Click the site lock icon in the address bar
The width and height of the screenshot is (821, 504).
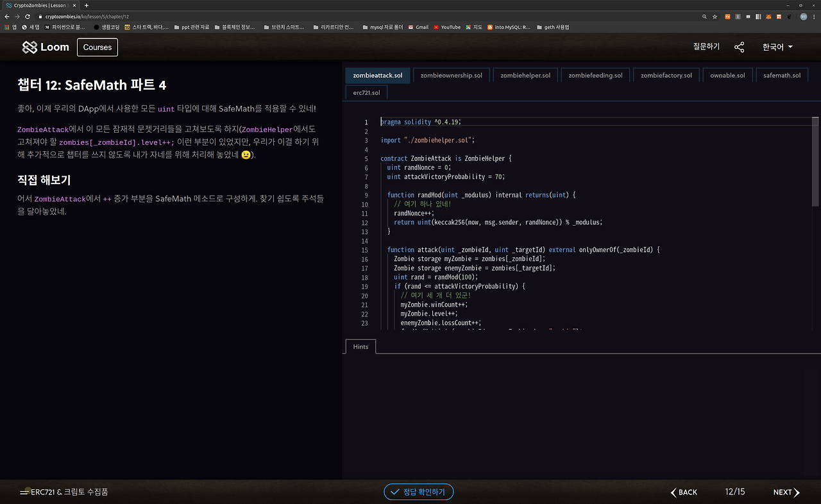pyautogui.click(x=40, y=17)
